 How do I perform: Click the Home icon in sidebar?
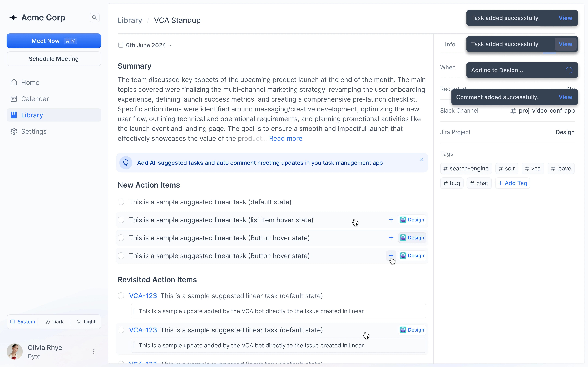14,83
